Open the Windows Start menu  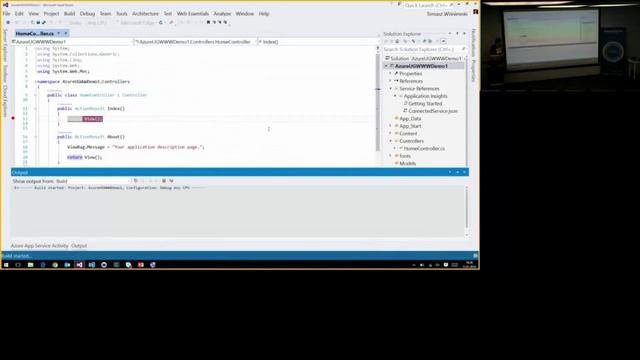(6, 265)
